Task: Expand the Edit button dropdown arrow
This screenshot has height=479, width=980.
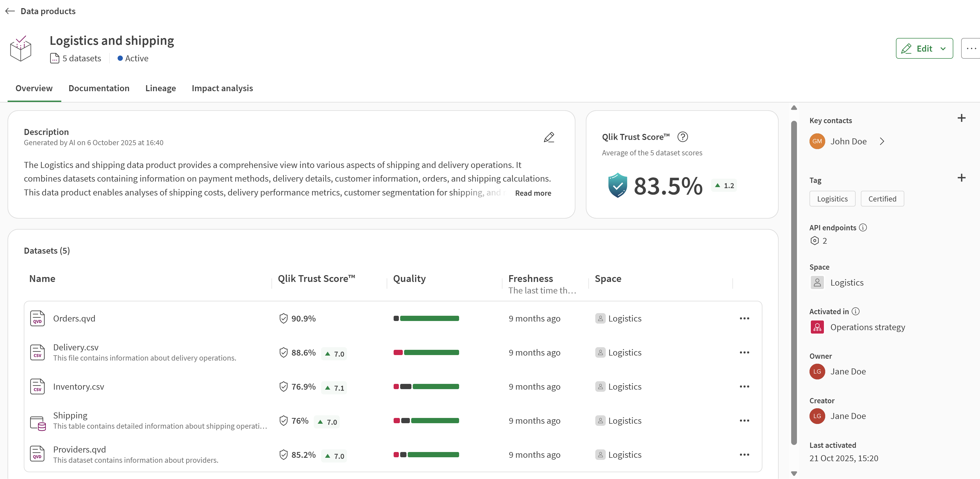Action: [x=943, y=49]
